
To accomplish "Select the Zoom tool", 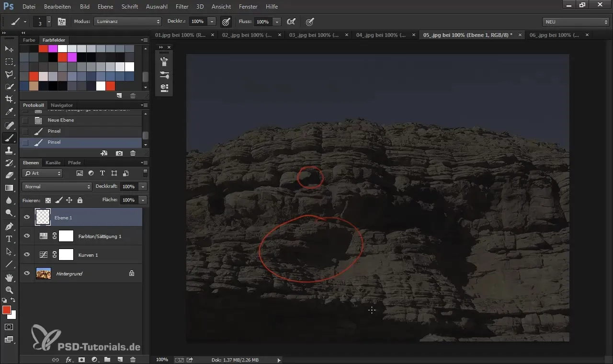I will coord(9,290).
